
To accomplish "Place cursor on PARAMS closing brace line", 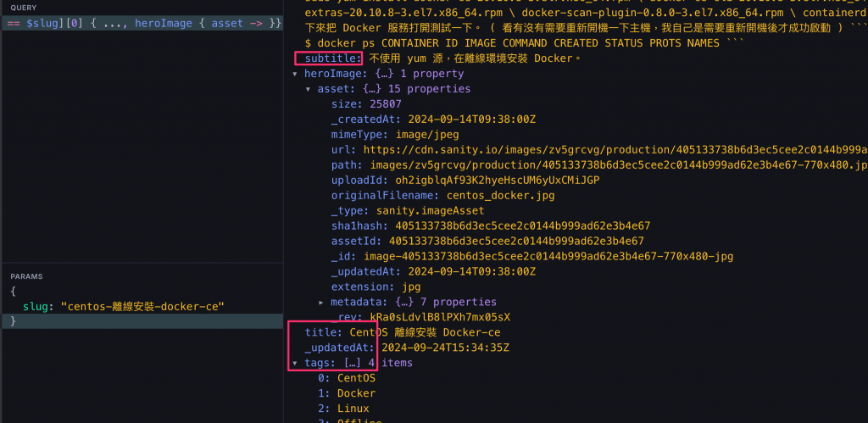I will (x=142, y=321).
